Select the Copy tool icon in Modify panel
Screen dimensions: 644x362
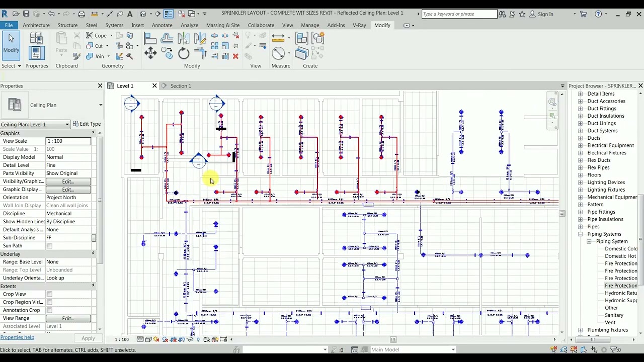167,53
